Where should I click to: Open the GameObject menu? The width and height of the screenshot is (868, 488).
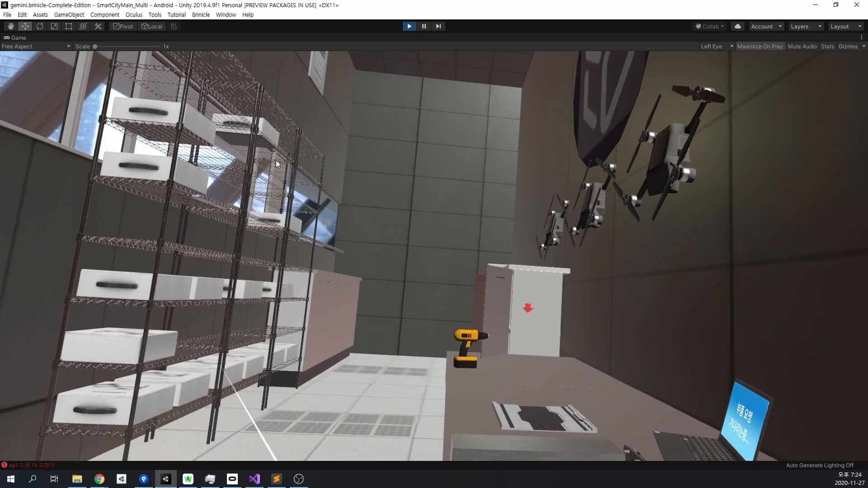pos(69,14)
